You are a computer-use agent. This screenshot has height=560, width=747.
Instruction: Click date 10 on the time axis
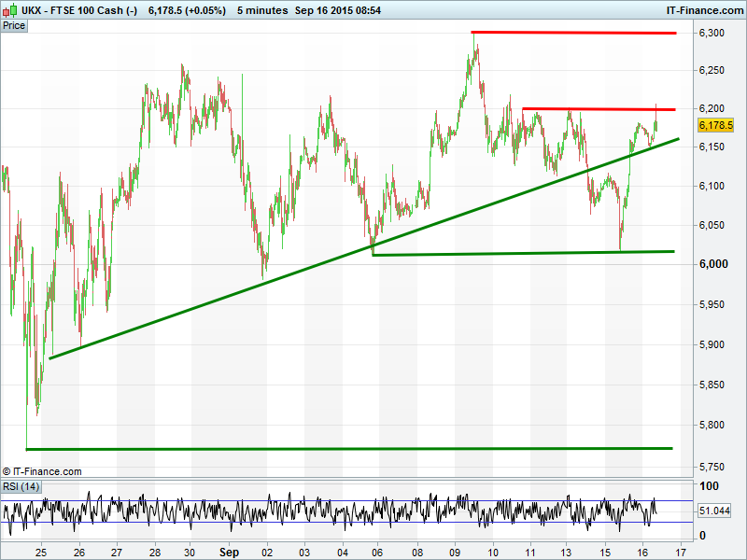[493, 553]
